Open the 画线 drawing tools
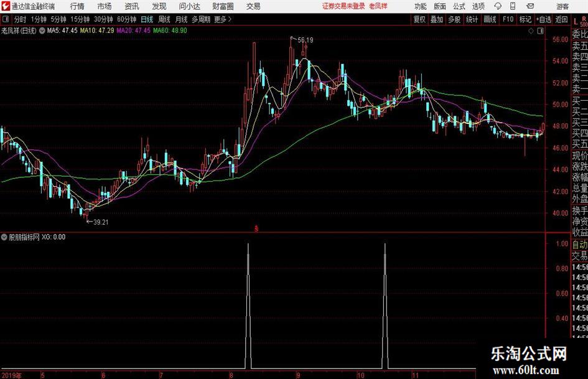Screen dimensions: 588x379 [490, 19]
